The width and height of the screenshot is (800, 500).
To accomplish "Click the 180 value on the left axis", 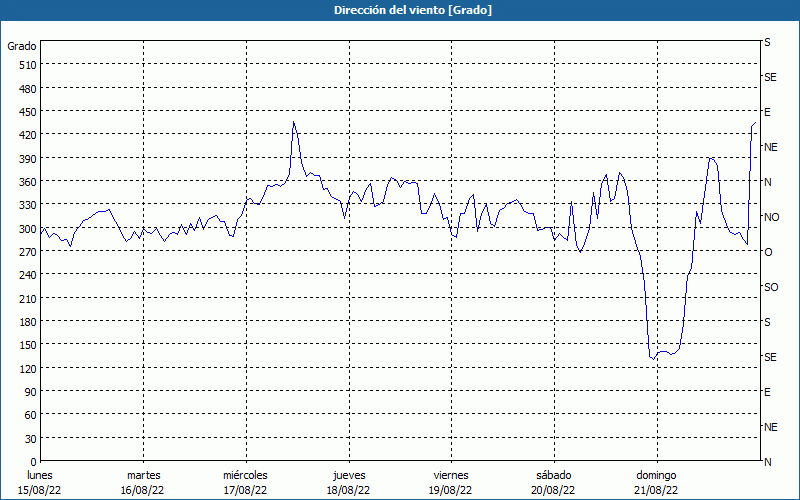I will (28, 322).
